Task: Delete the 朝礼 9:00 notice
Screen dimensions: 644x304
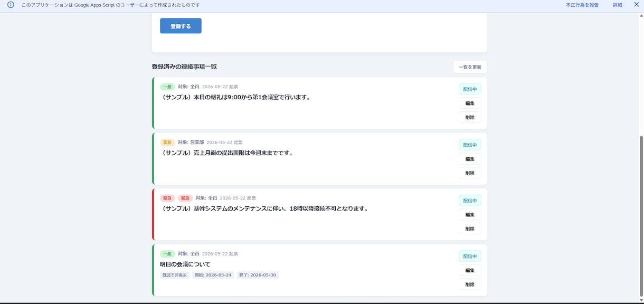Action: pos(470,117)
